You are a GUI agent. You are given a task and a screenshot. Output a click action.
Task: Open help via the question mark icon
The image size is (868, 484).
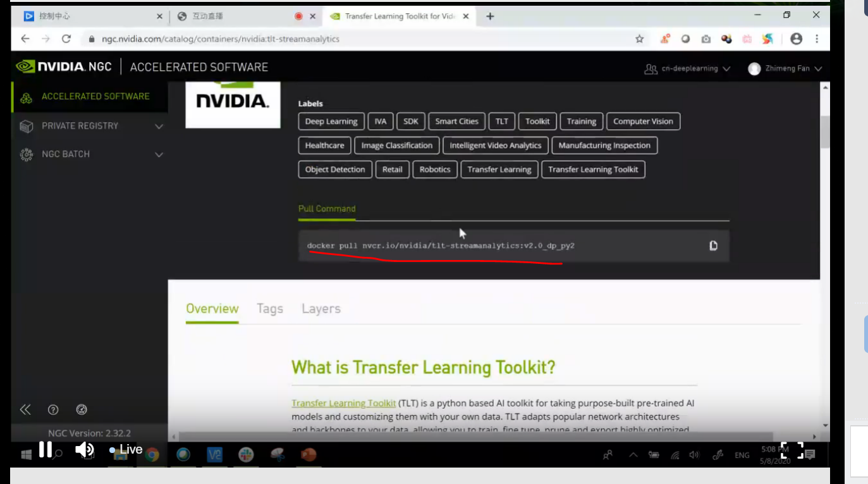point(53,409)
